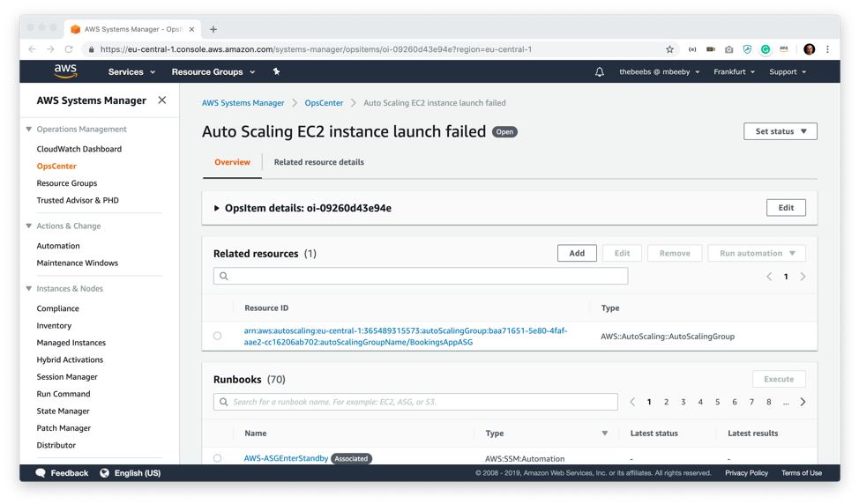Click the AWS logo home icon
This screenshot has height=504, width=859.
coord(66,71)
